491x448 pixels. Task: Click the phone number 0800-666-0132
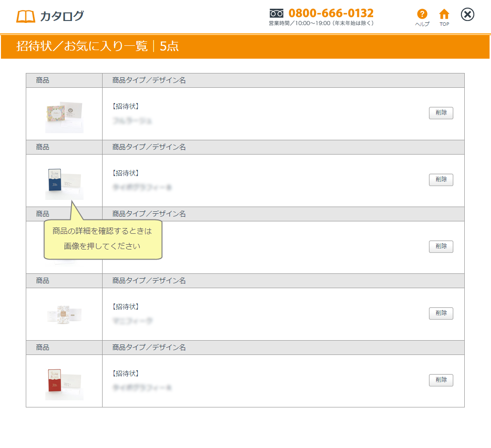331,13
